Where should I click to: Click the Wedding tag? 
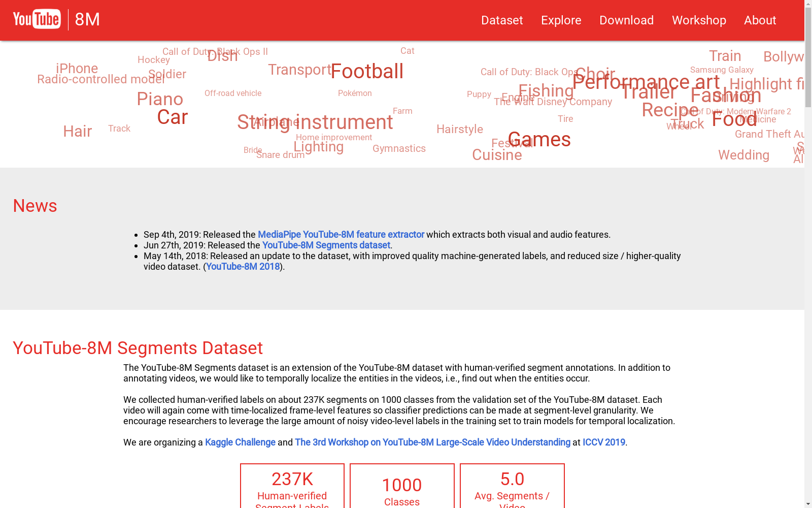click(744, 155)
